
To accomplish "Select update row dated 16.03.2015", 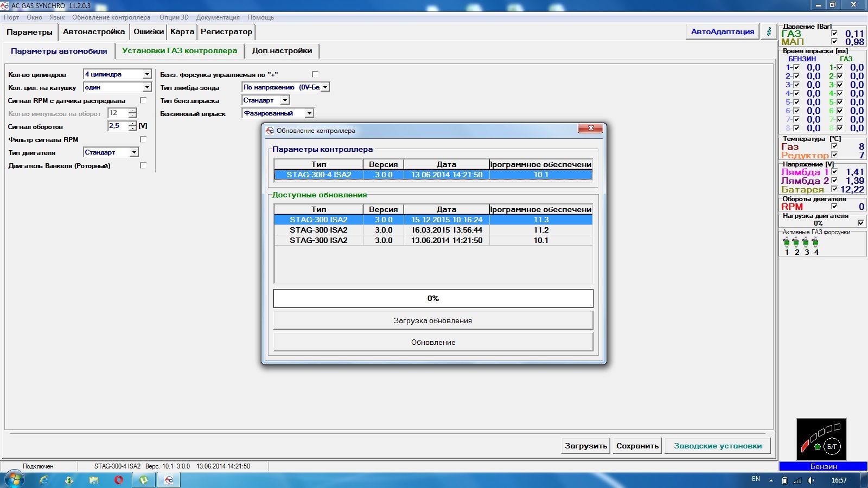I will point(433,230).
